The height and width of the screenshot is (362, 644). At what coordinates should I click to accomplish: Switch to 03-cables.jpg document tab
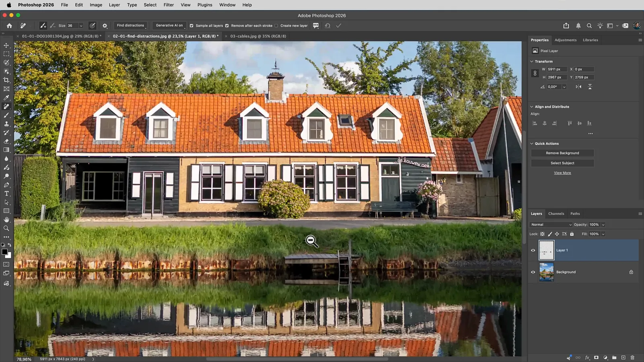[258, 36]
